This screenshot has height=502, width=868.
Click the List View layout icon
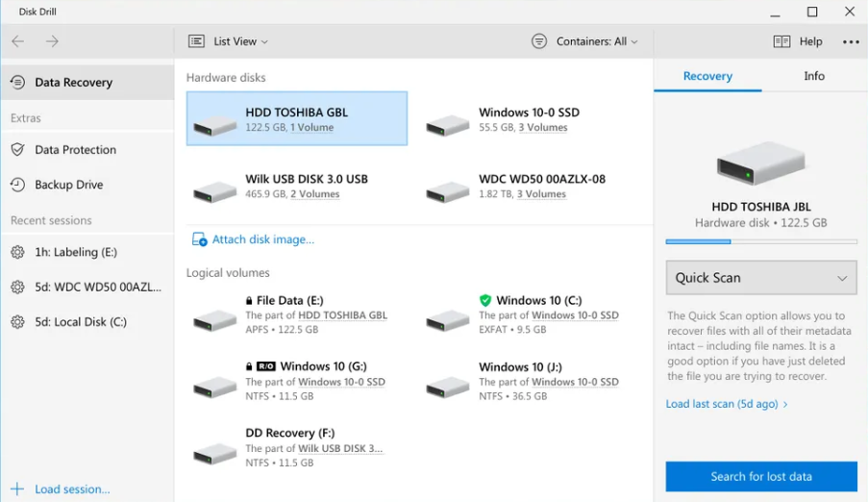click(x=196, y=41)
